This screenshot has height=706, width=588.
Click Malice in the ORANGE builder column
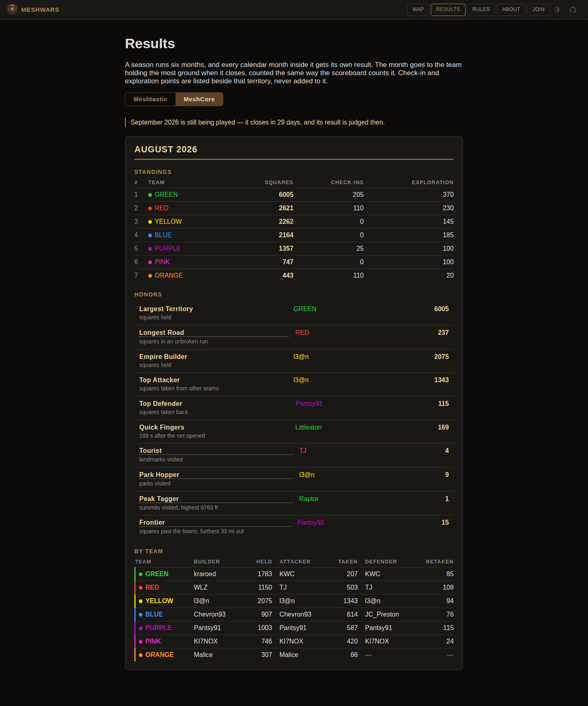[x=203, y=655]
